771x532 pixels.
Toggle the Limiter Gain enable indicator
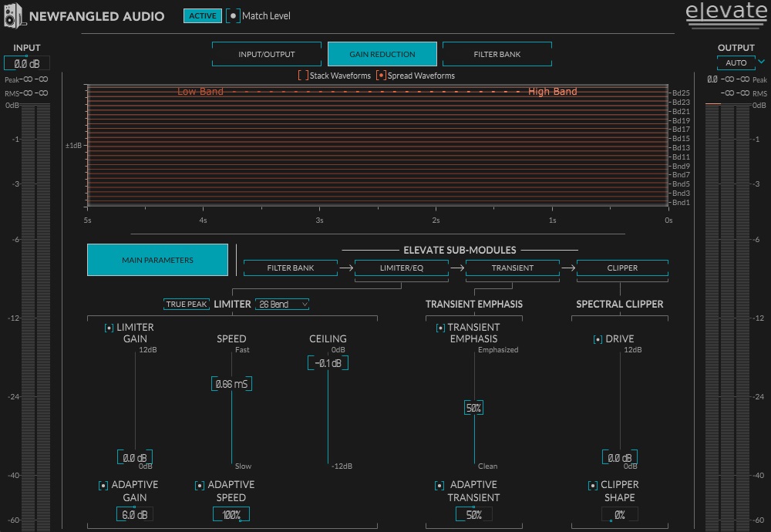point(108,327)
